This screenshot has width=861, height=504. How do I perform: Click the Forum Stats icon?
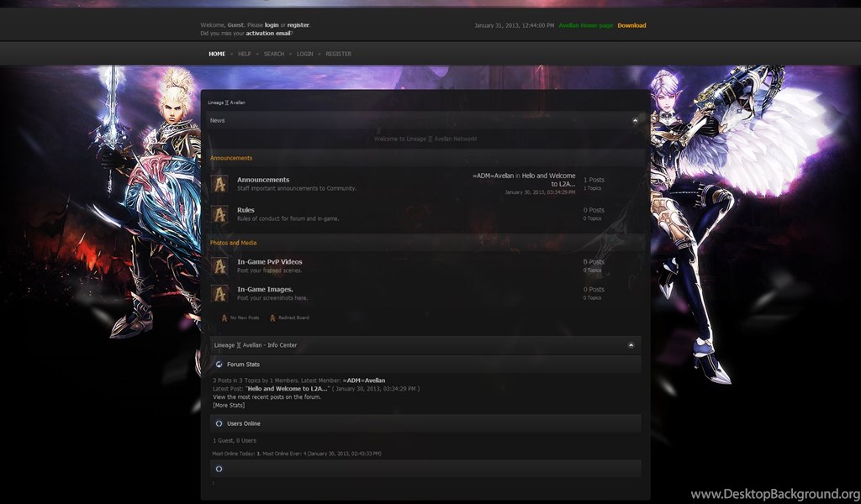(x=219, y=365)
